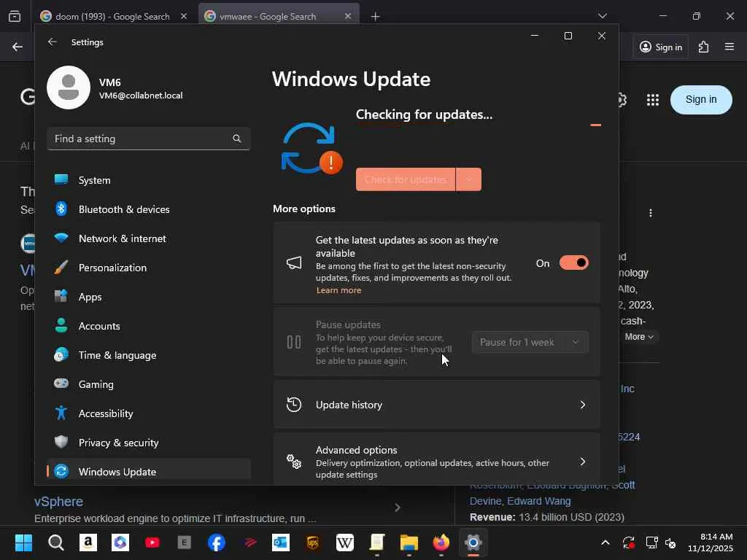This screenshot has width=747, height=560.
Task: Click the network tray icon
Action: tap(651, 542)
